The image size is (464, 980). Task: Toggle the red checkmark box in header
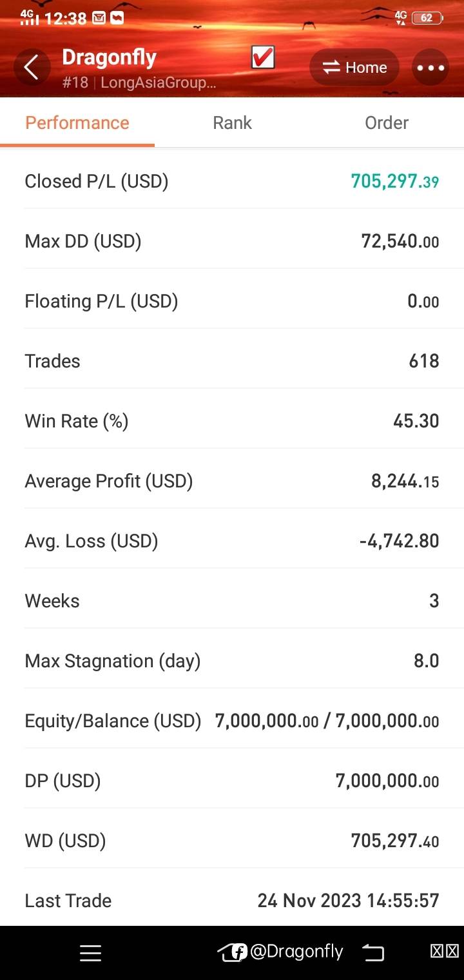point(263,58)
